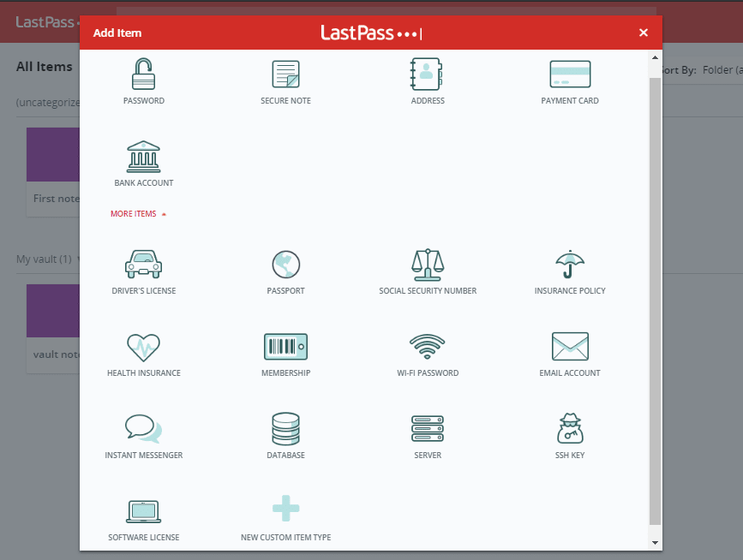Viewport: 743px width, 560px height.
Task: Click the Add Item dialog title
Action: pyautogui.click(x=117, y=33)
